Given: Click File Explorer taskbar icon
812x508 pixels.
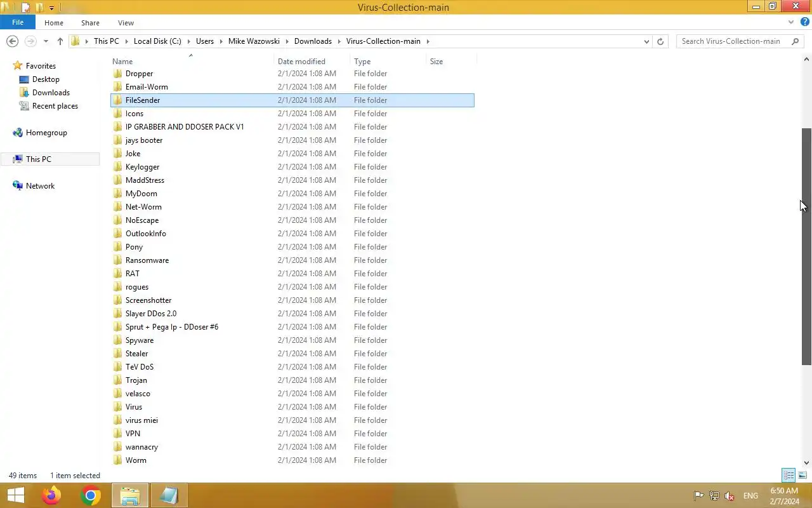Looking at the screenshot, I should pyautogui.click(x=130, y=495).
